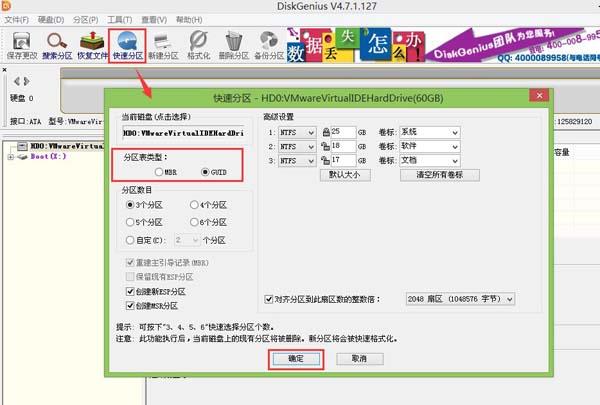Click the 快速分区 (Quick Partition) toolbar icon
This screenshot has width=600, height=405.
coord(129,42)
